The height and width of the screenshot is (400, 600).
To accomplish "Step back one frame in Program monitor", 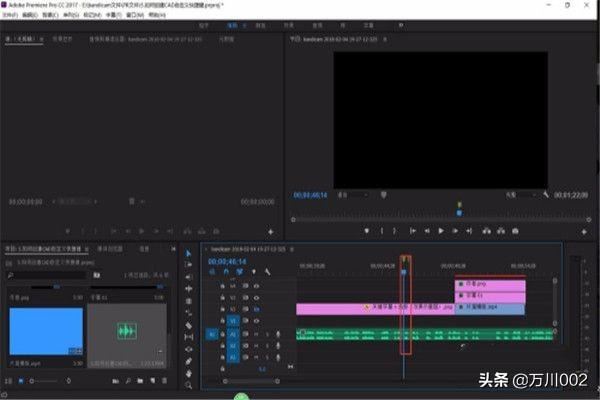I will (427, 231).
